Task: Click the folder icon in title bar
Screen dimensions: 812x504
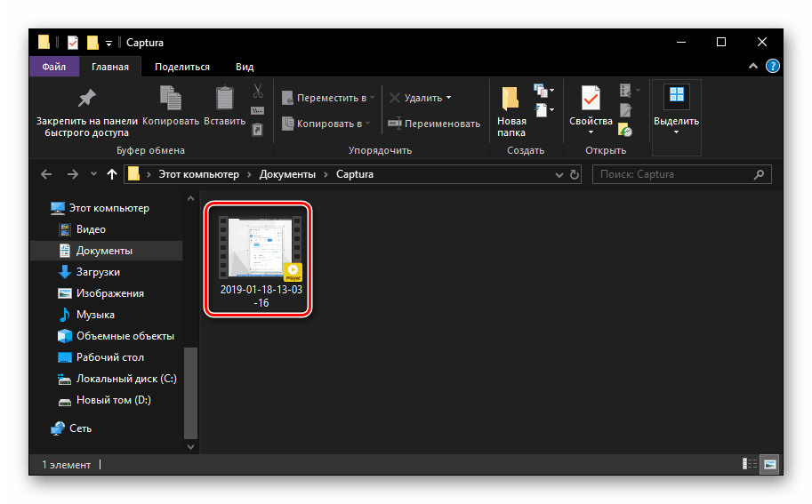Action: [x=44, y=43]
